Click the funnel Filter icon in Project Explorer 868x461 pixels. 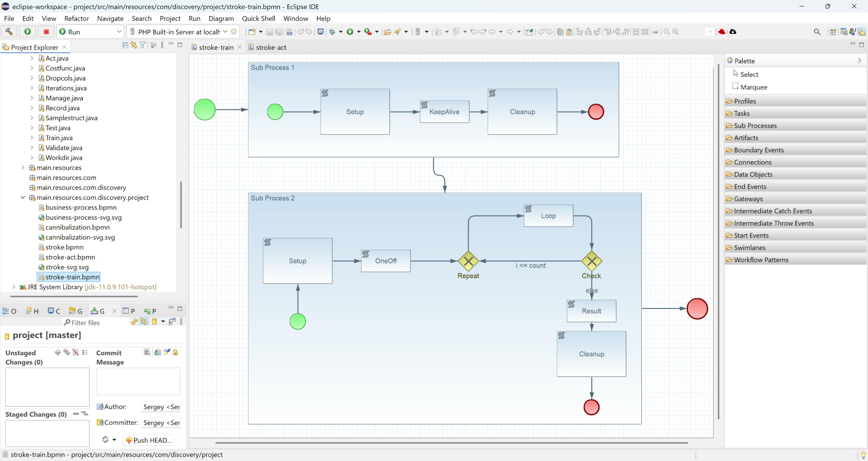(143, 45)
